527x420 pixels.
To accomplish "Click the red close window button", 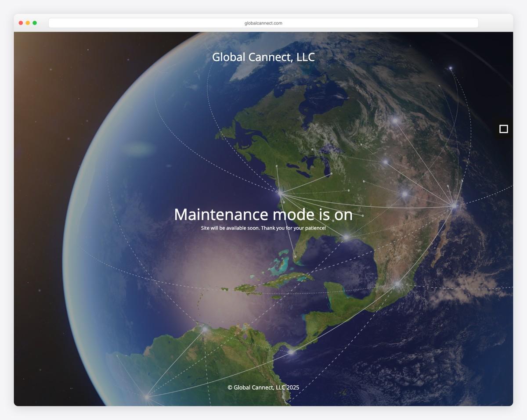I will coord(21,23).
